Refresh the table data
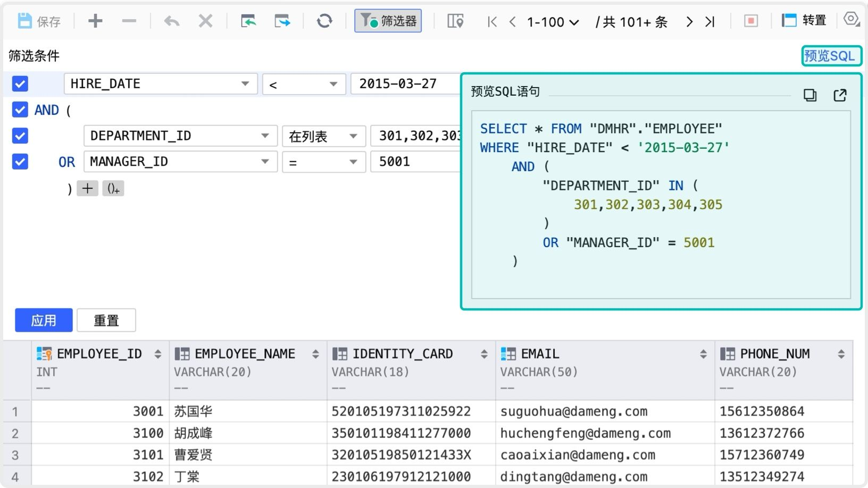This screenshot has height=488, width=868. tap(324, 21)
